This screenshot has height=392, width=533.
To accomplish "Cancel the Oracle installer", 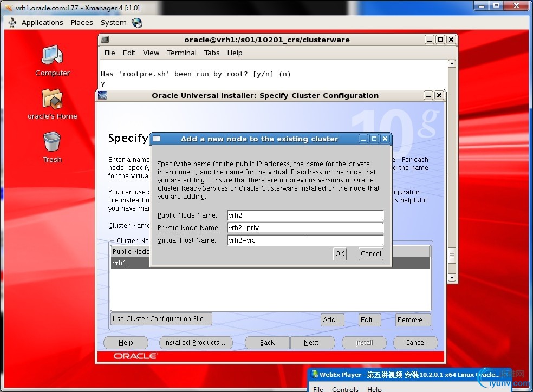I will pos(415,342).
